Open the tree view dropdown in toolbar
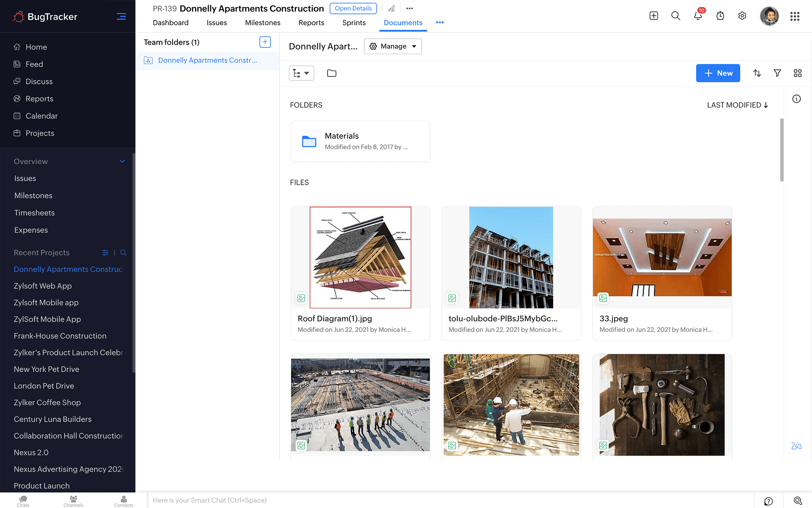Viewport: 812px width, 508px height. click(301, 73)
